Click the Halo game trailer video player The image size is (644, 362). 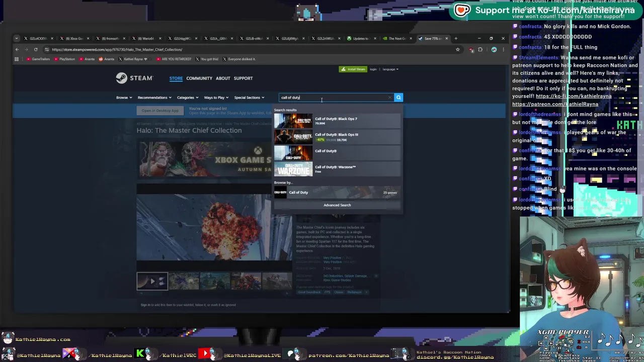coord(214,227)
